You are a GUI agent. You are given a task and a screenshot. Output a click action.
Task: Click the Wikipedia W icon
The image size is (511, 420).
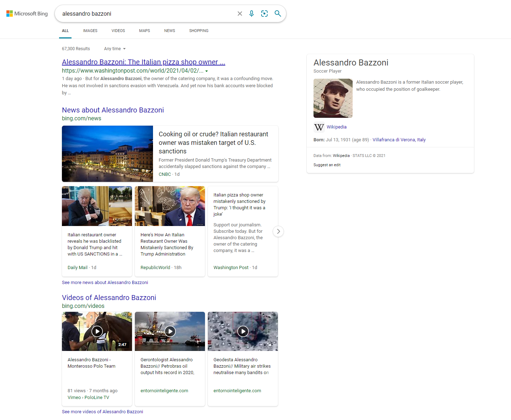319,127
